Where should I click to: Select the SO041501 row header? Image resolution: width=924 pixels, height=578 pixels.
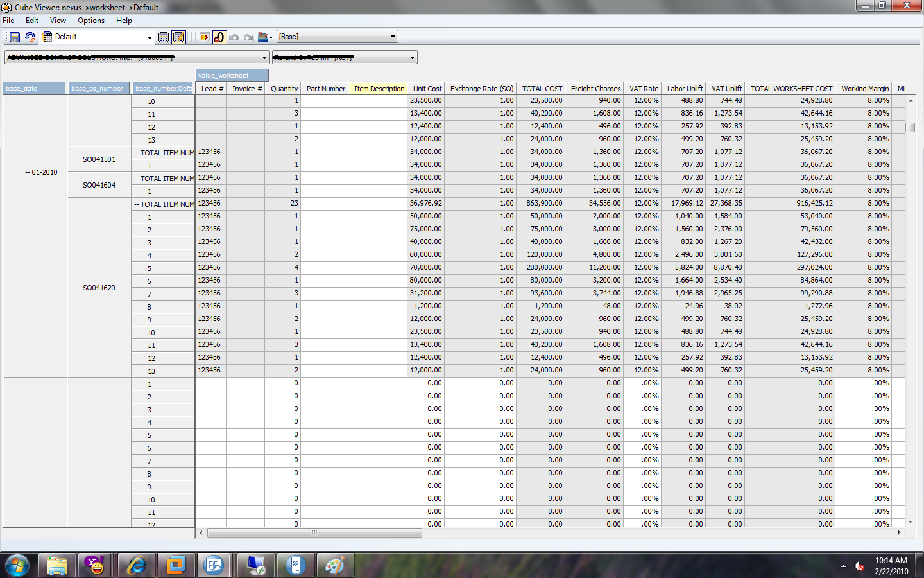[99, 159]
